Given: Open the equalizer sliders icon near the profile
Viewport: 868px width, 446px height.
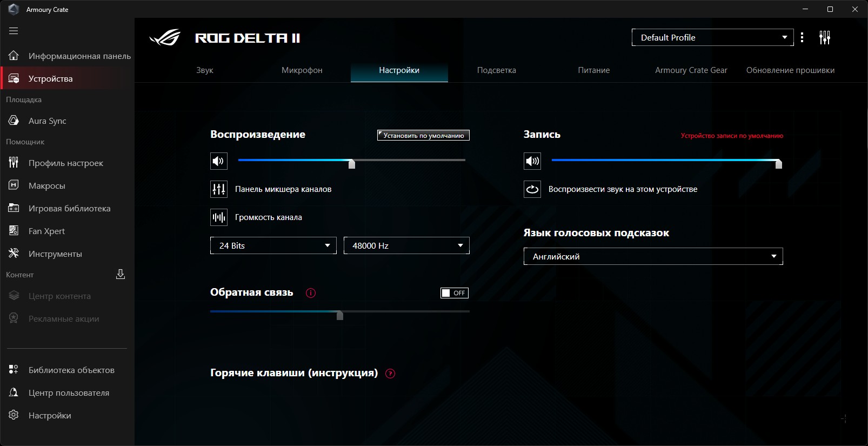Looking at the screenshot, I should (825, 37).
